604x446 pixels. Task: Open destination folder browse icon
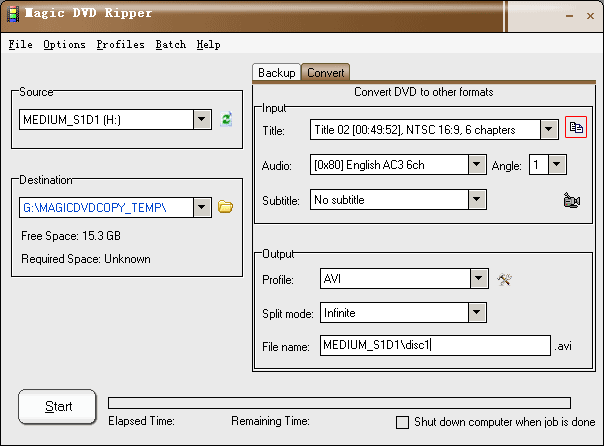[225, 207]
